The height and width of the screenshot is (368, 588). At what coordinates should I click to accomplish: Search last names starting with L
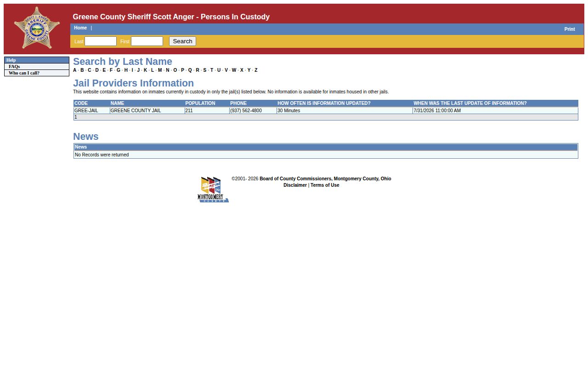click(153, 70)
